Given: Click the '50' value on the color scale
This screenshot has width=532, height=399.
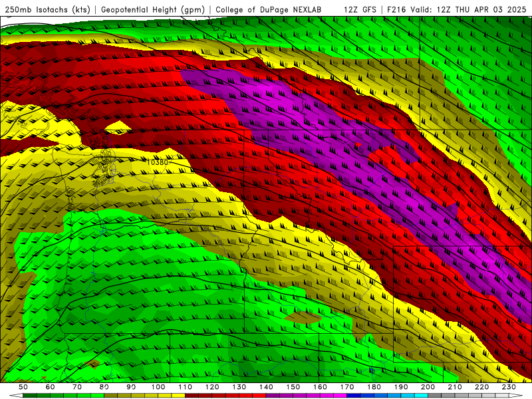Looking at the screenshot, I should point(23,387).
